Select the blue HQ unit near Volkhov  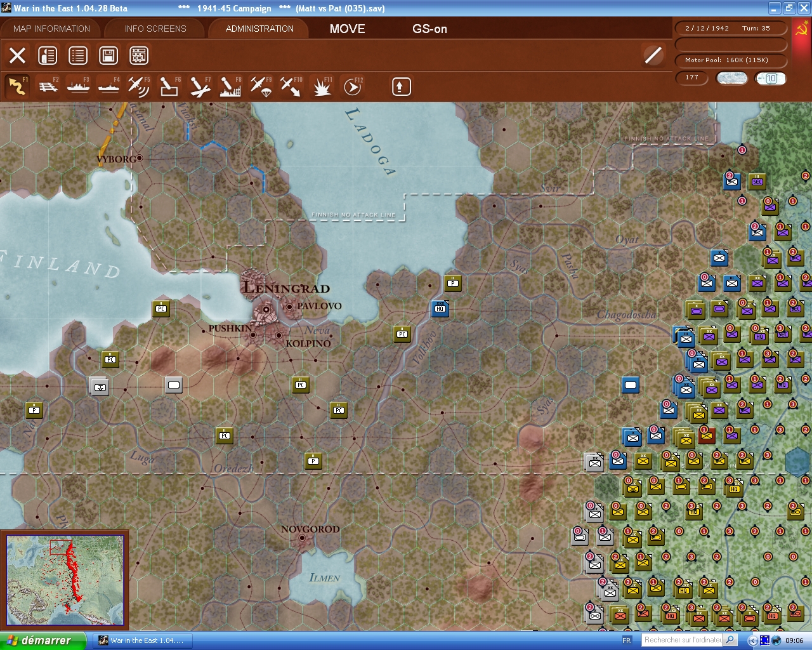coord(440,308)
